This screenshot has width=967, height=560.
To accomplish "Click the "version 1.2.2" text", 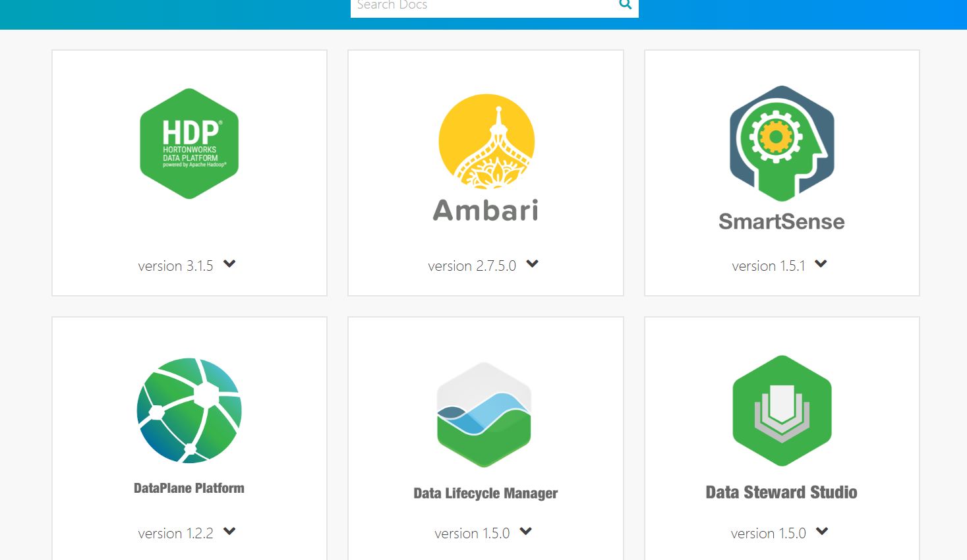I will click(175, 534).
